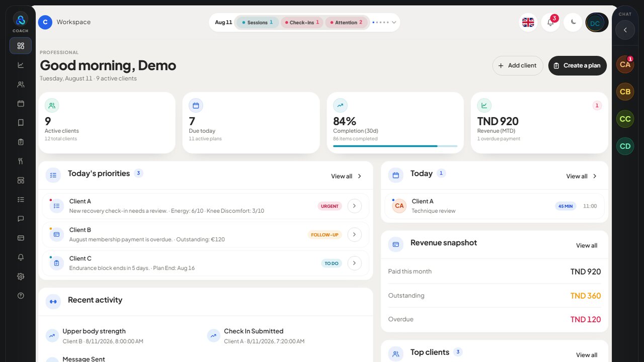
Task: Click the URGENT tag on Client A
Action: tap(330, 206)
